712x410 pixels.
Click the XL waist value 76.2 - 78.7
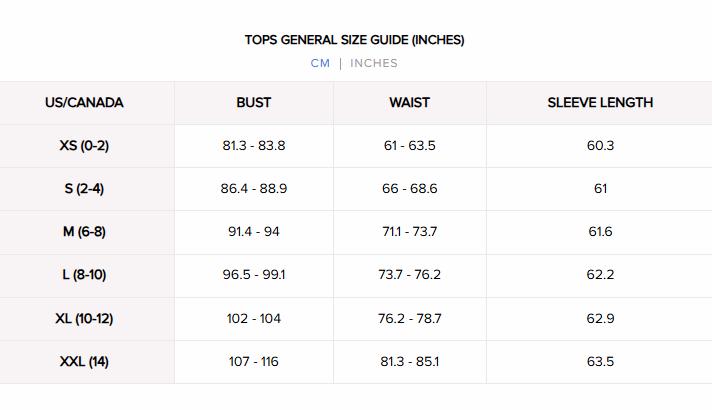(410, 318)
